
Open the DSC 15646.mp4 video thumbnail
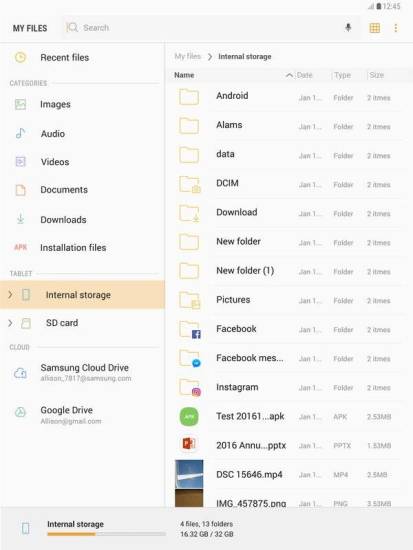click(x=189, y=474)
